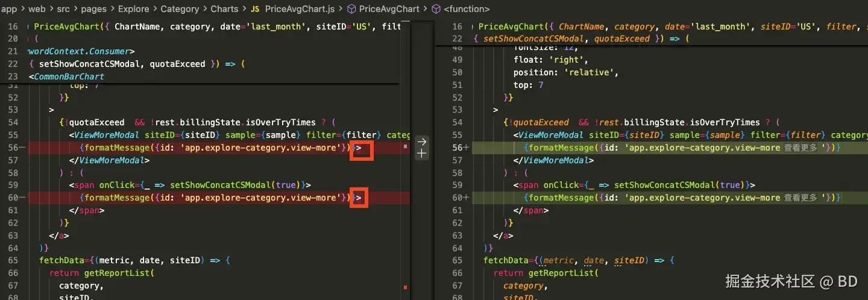Viewport: 868px width, 300px height.
Task: Click the PriceAvgChart symbol icon in breadcrumb
Action: [351, 9]
